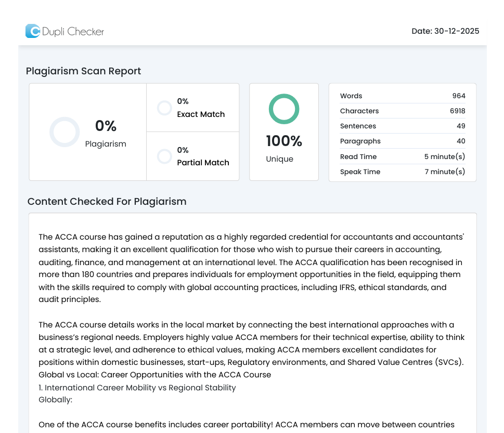Viewport: 504px width, 433px height.
Task: Click the green 100% Unique ring
Action: click(284, 109)
